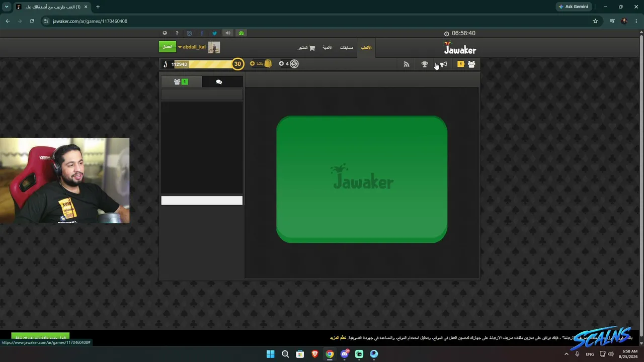
Task: Click the level 30 badge
Action: tap(237, 64)
